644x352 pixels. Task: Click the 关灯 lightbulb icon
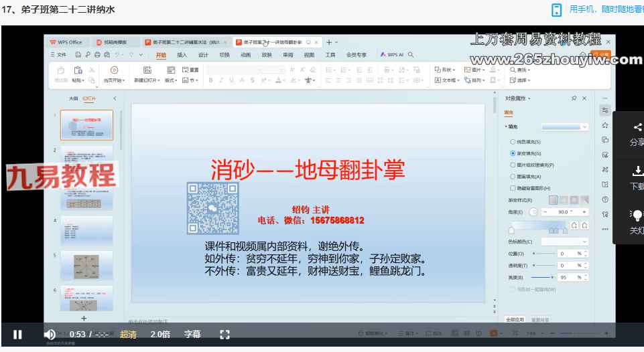pyautogui.click(x=636, y=215)
